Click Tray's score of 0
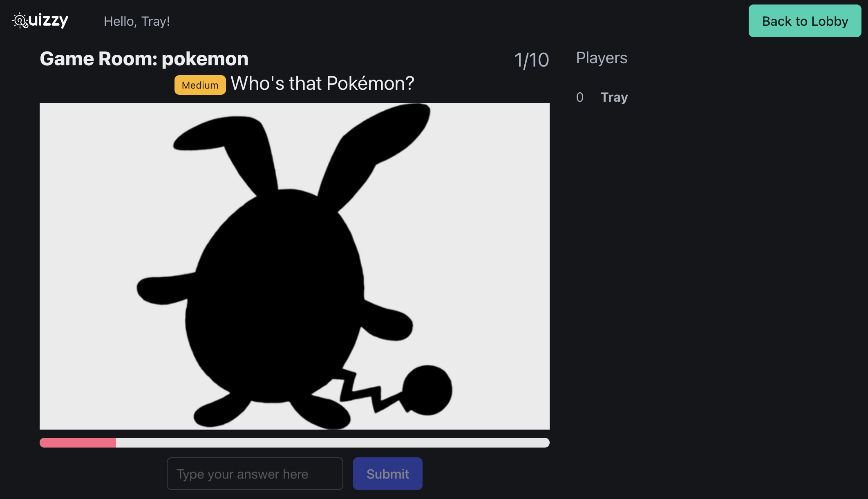The width and height of the screenshot is (868, 499). [x=579, y=97]
